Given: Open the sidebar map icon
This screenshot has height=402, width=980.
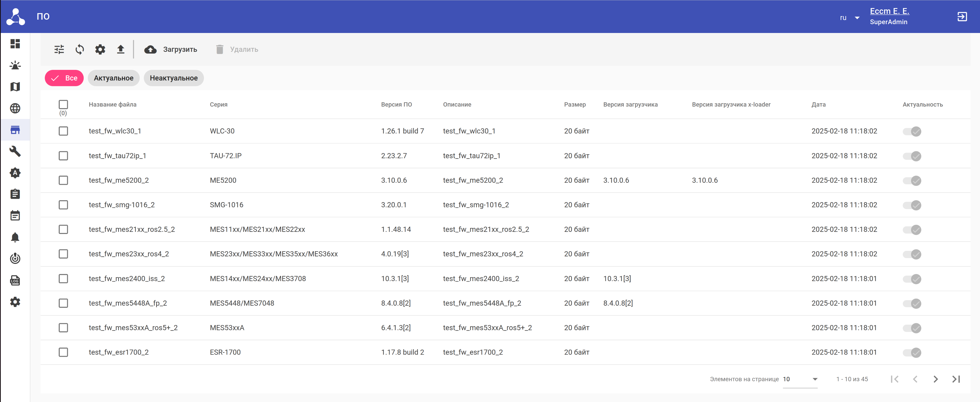Looking at the screenshot, I should [x=15, y=87].
